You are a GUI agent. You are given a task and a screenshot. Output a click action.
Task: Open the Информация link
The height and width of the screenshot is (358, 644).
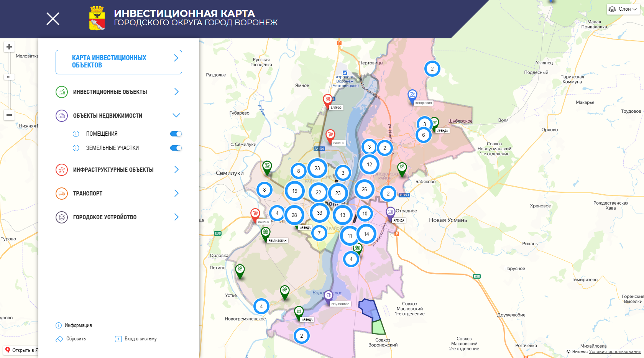74,325
